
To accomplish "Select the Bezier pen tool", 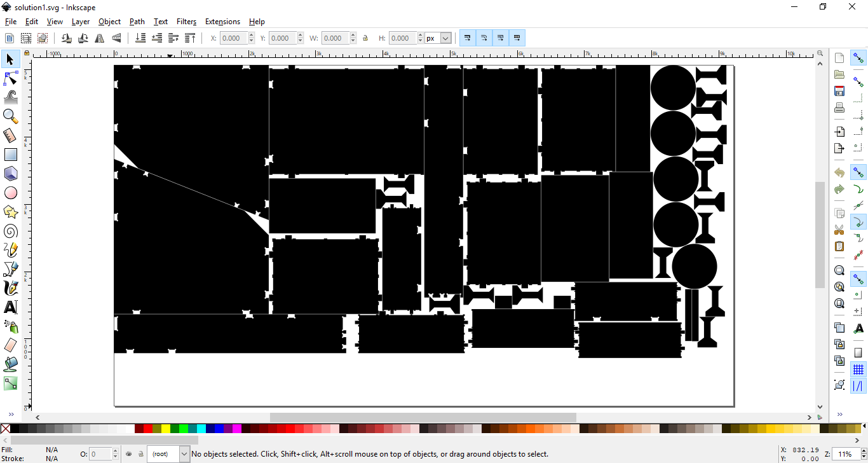I will (10, 269).
